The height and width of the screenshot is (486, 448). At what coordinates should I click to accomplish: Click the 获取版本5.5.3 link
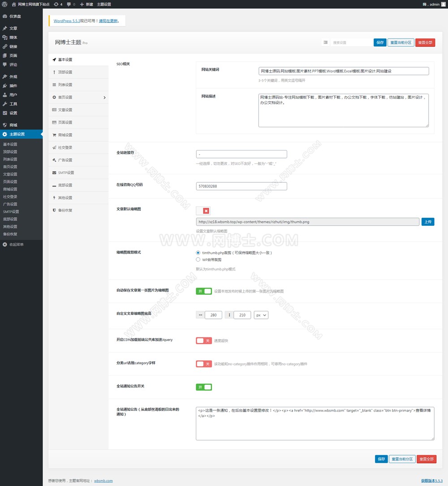point(431,481)
